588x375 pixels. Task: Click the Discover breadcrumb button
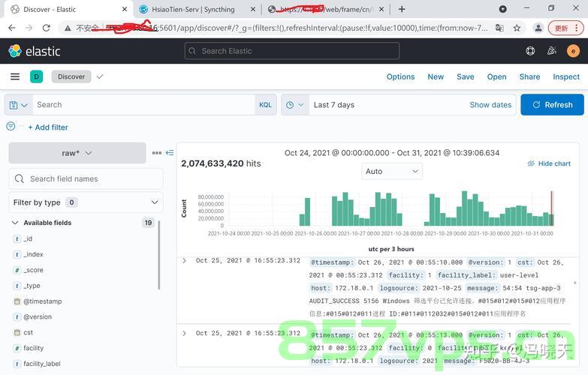click(x=71, y=76)
